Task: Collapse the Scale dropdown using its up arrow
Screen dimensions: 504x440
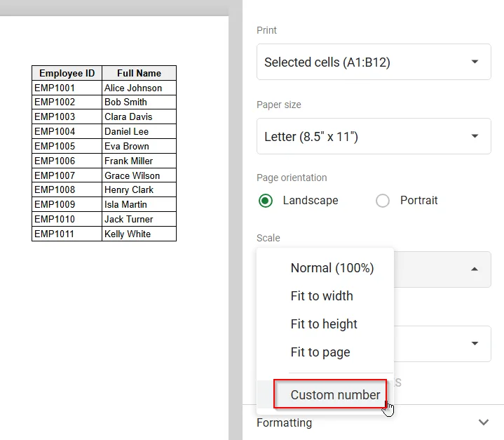Action: [x=475, y=269]
